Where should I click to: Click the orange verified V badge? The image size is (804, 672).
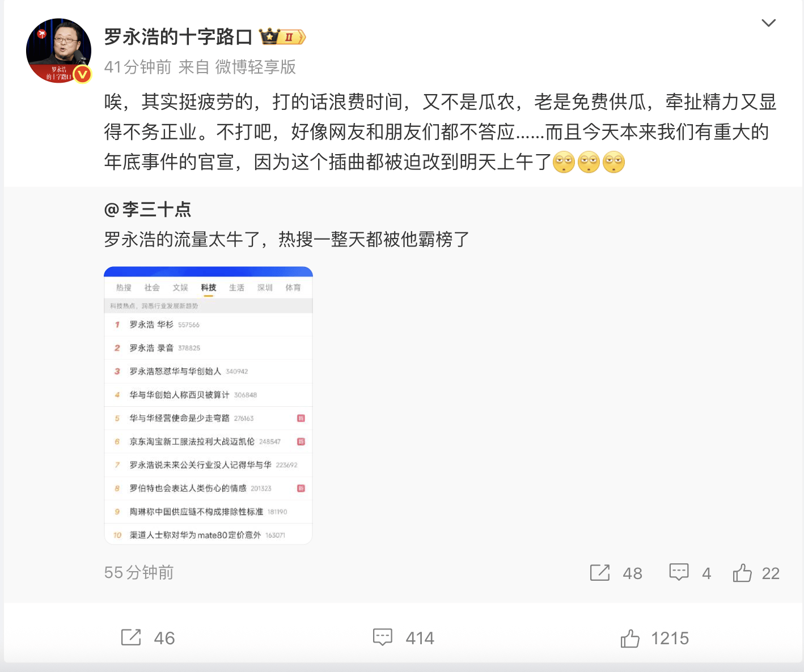coord(82,74)
